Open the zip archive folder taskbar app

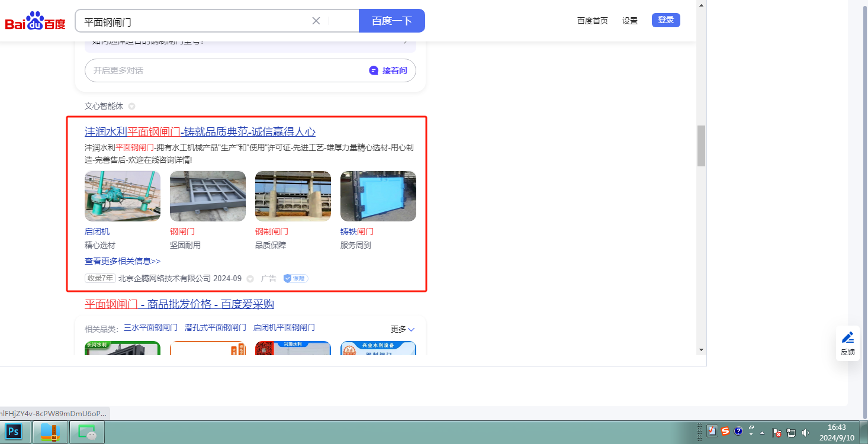click(50, 432)
